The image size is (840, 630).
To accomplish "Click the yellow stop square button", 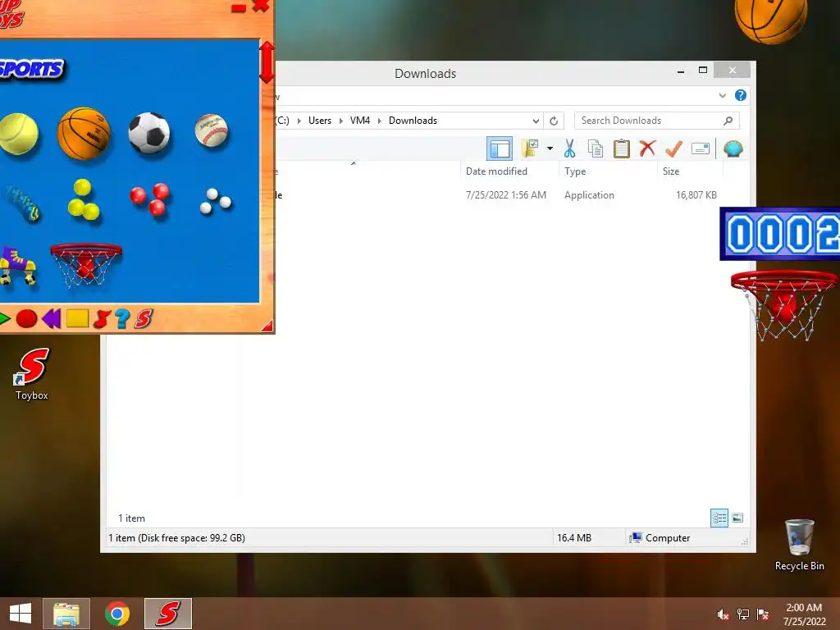I will (77, 318).
